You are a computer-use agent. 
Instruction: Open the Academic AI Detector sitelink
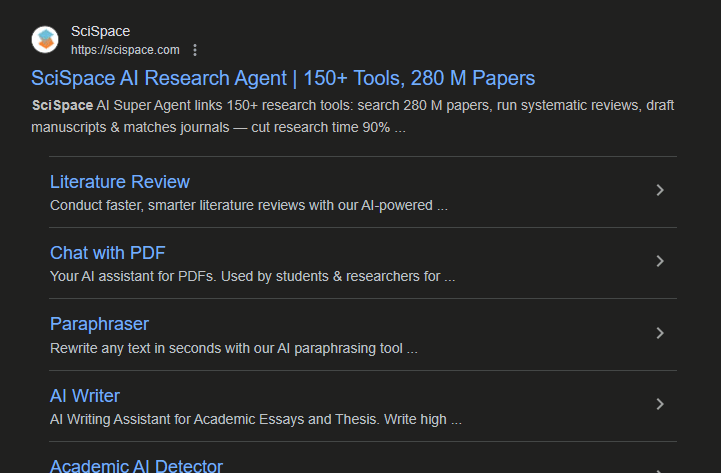point(136,466)
